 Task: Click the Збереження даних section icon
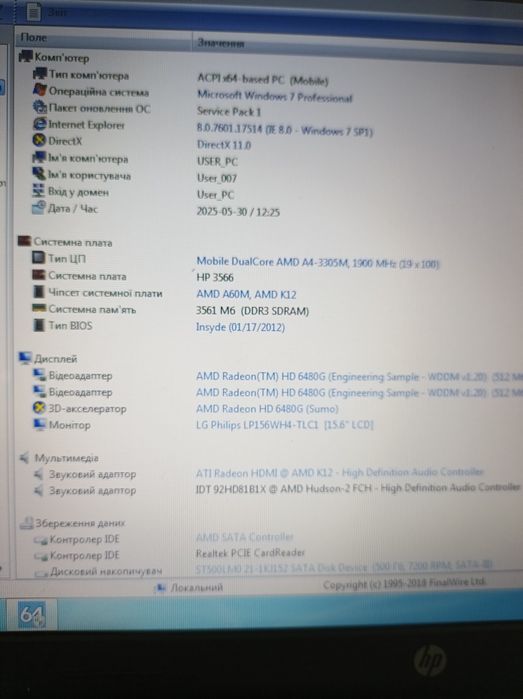[26, 523]
